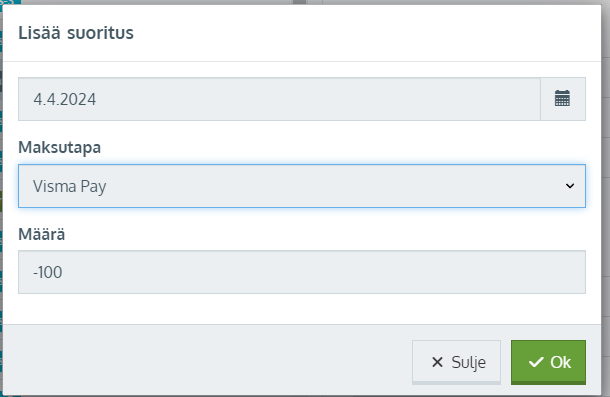Click the X icon on Sulje button
Screen dimensions: 610x397
pos(437,362)
